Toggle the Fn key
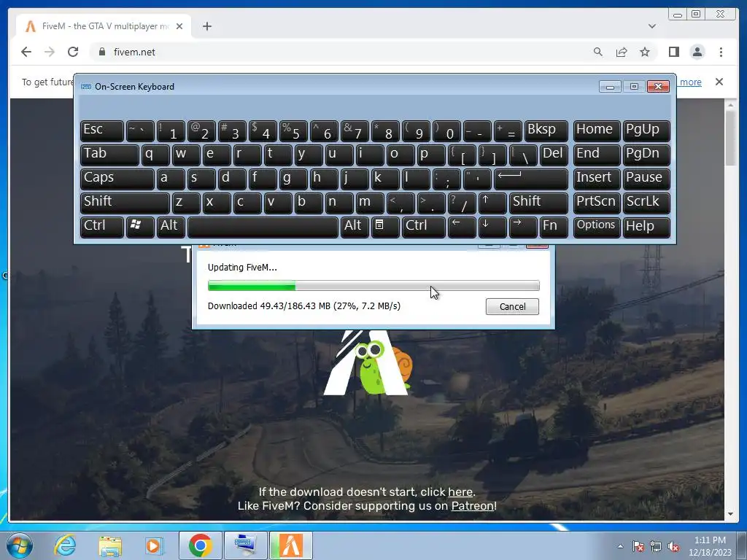The image size is (747, 560). coord(554,227)
